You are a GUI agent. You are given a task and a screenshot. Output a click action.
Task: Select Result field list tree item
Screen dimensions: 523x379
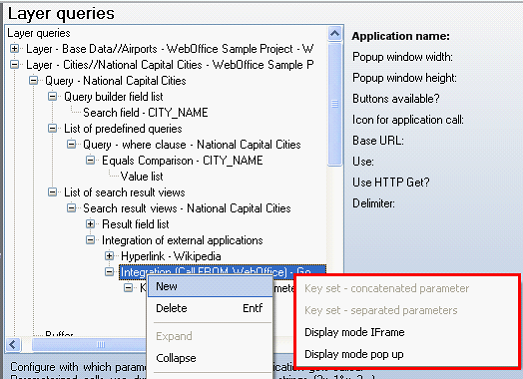135,224
